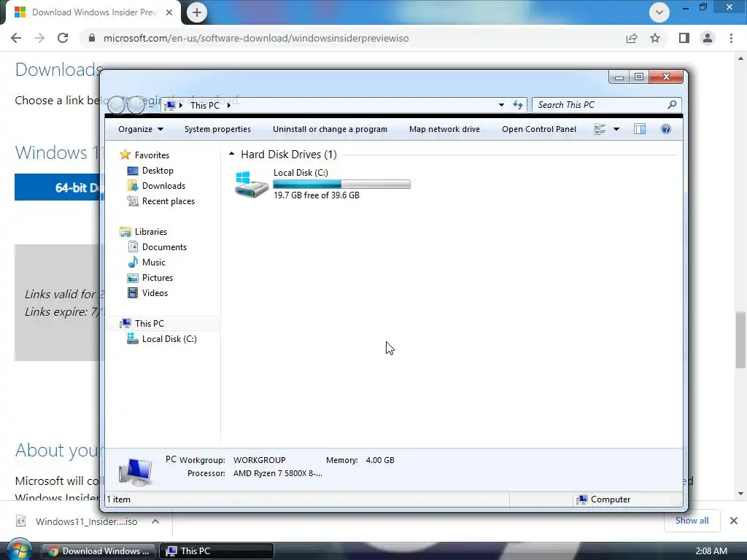Click the Local Disk C: capacity bar
The image size is (747, 560).
(341, 184)
